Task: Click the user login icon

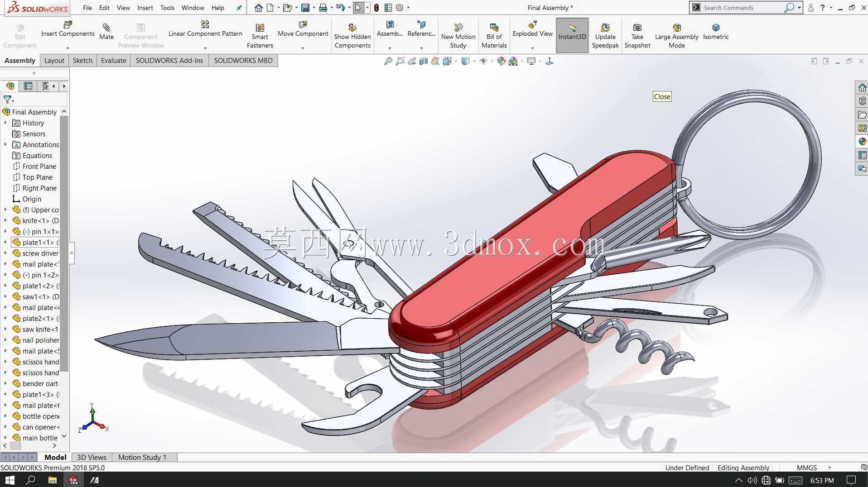Action: (811, 8)
